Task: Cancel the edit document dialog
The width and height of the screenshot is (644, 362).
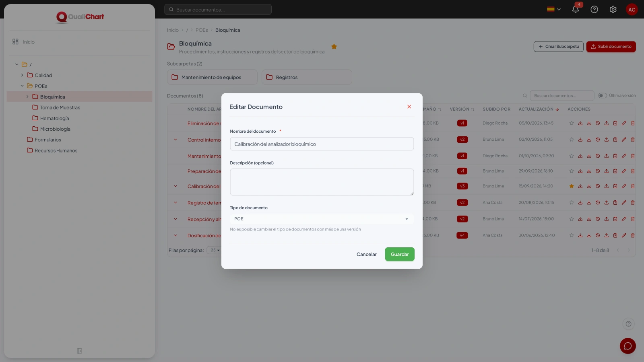Action: pyautogui.click(x=367, y=254)
